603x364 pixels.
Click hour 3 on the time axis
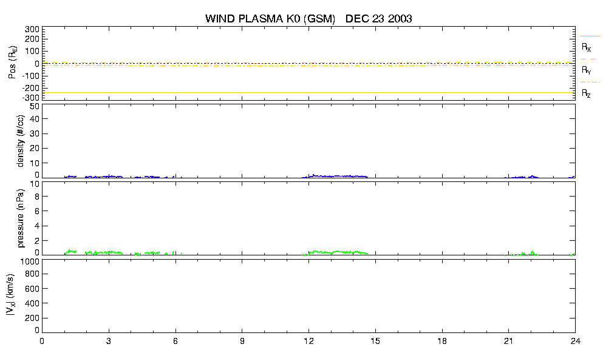tap(109, 341)
